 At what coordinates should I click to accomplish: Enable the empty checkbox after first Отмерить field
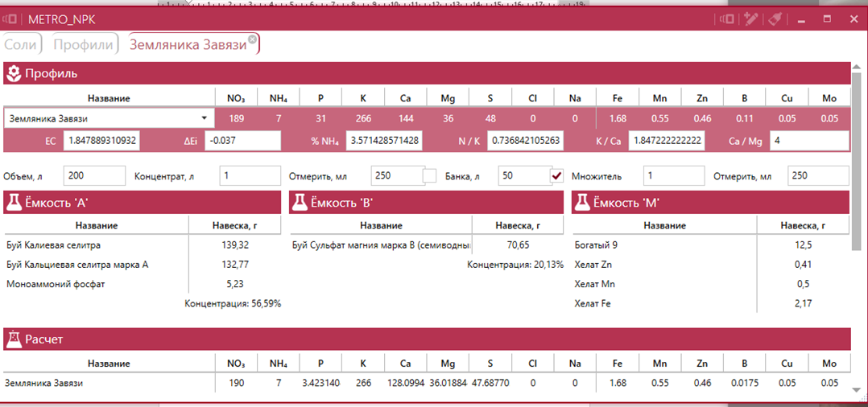pyautogui.click(x=430, y=175)
